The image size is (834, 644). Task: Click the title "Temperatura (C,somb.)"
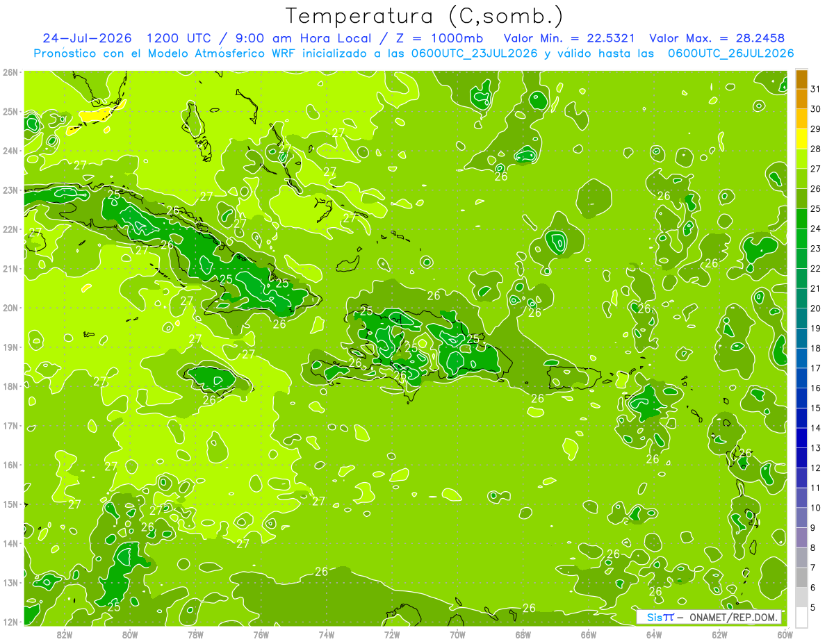(424, 16)
